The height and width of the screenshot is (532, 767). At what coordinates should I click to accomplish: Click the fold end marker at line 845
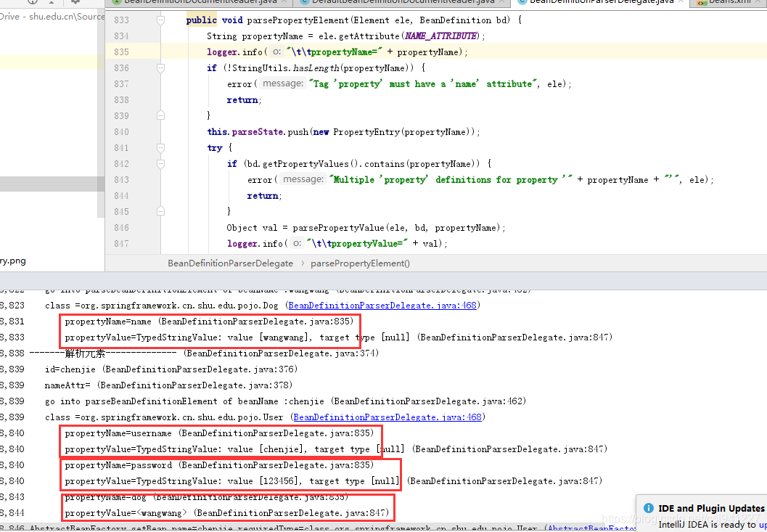160,211
